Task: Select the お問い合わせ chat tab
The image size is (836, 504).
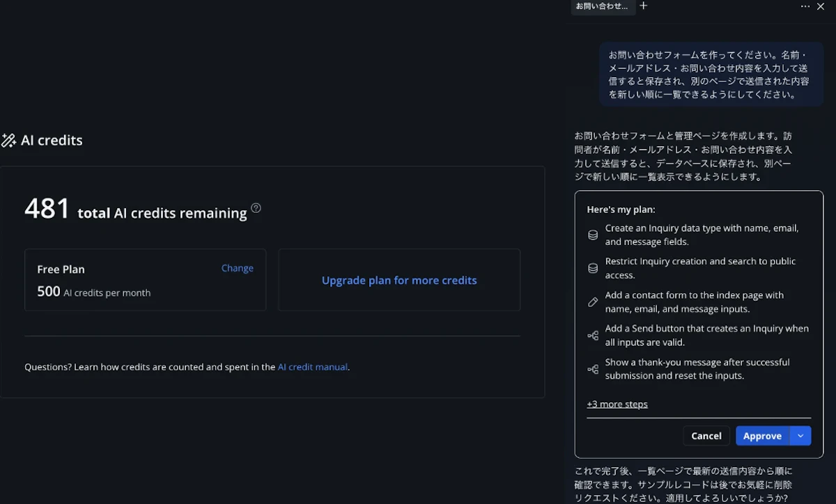Action: 603,6
